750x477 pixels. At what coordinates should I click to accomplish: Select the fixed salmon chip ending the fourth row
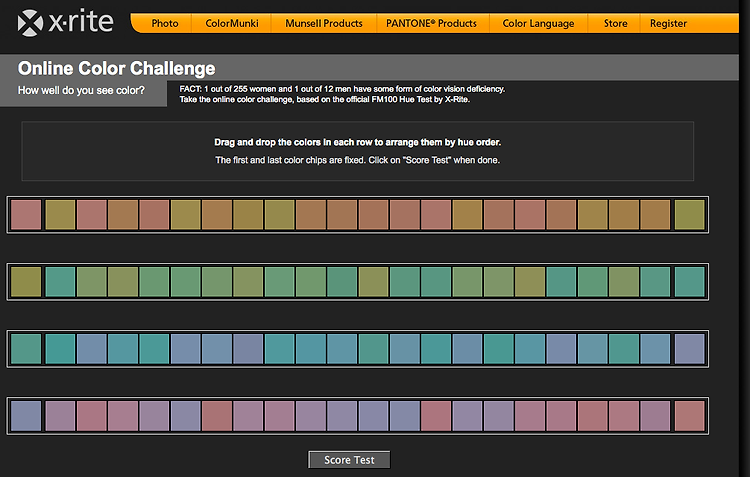690,416
